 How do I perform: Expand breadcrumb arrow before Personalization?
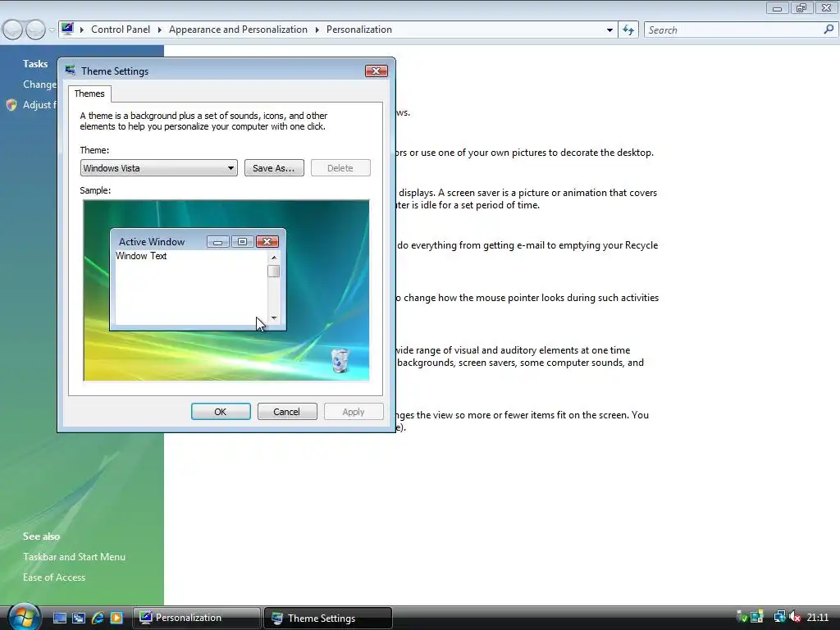tap(317, 30)
